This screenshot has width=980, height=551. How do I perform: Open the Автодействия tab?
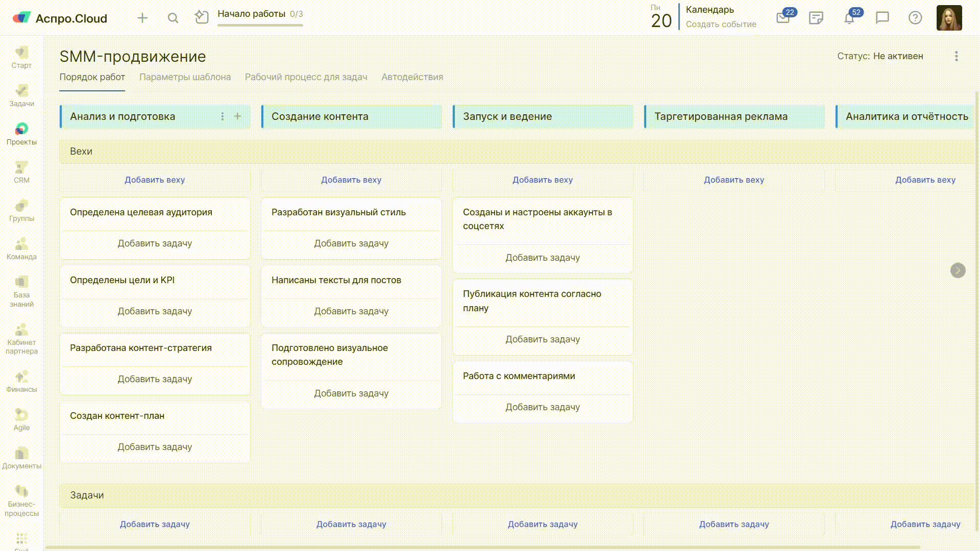[412, 77]
